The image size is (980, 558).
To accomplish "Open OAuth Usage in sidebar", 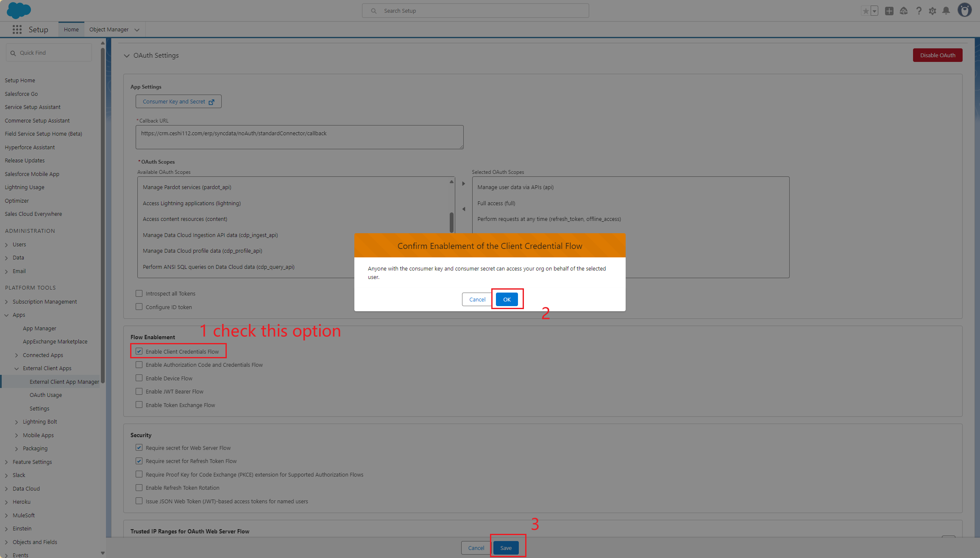I will [x=46, y=395].
